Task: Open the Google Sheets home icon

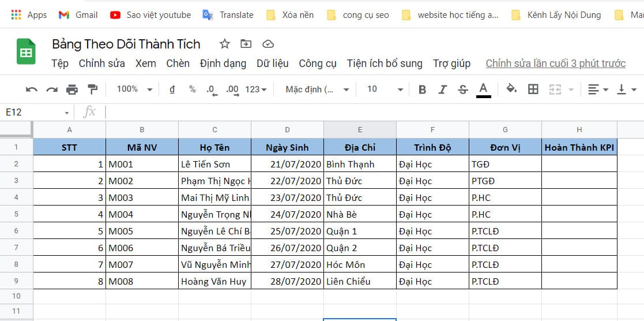Action: pyautogui.click(x=27, y=51)
